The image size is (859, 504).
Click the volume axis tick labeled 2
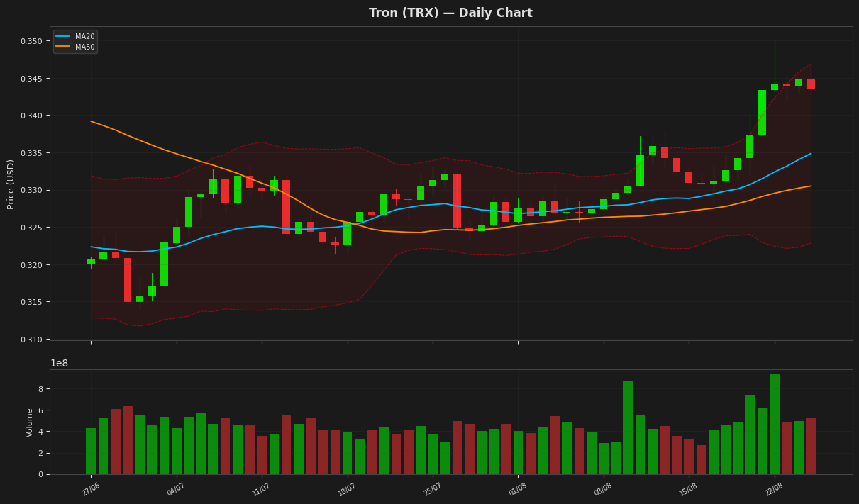(40, 453)
